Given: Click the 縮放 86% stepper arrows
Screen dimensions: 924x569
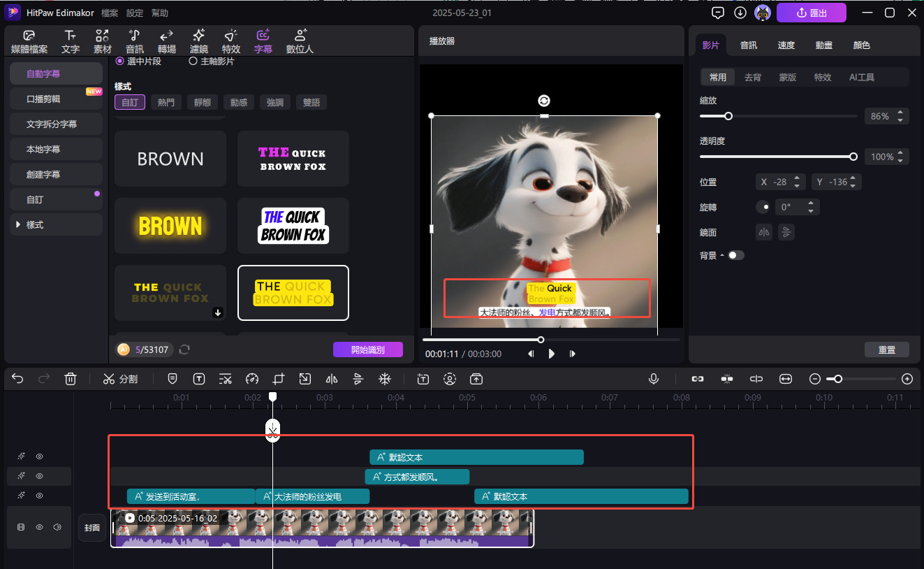Looking at the screenshot, I should coord(901,117).
